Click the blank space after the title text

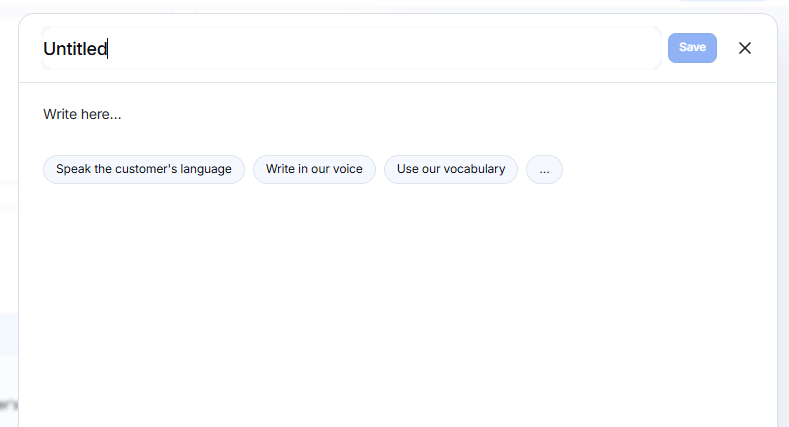pos(382,48)
